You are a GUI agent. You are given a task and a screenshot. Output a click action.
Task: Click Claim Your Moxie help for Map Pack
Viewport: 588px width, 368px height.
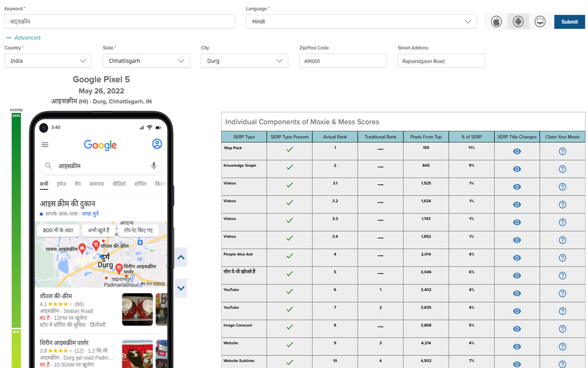tap(562, 151)
